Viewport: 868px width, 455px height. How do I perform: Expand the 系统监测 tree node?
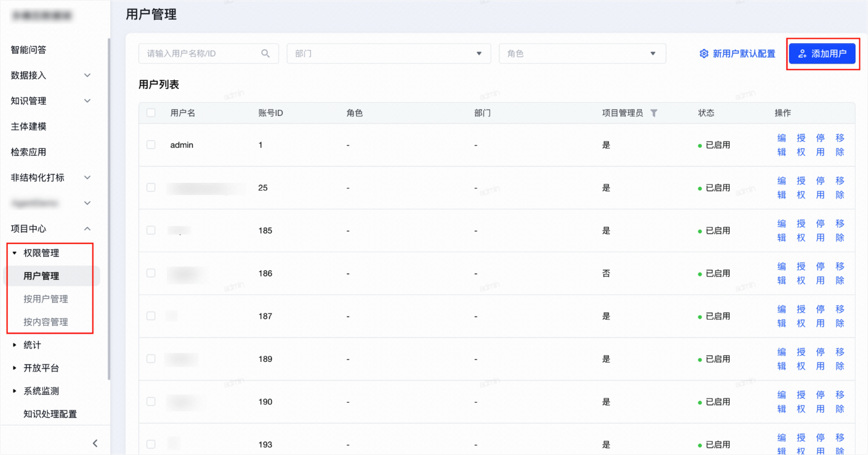point(15,391)
